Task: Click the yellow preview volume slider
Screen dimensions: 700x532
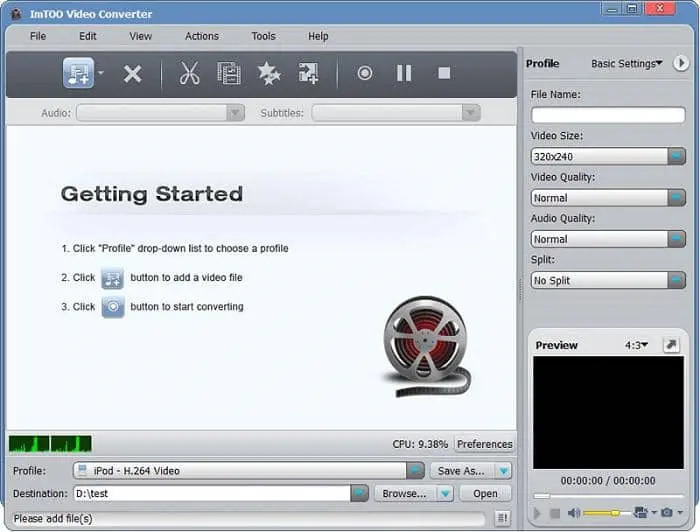Action: [605, 513]
